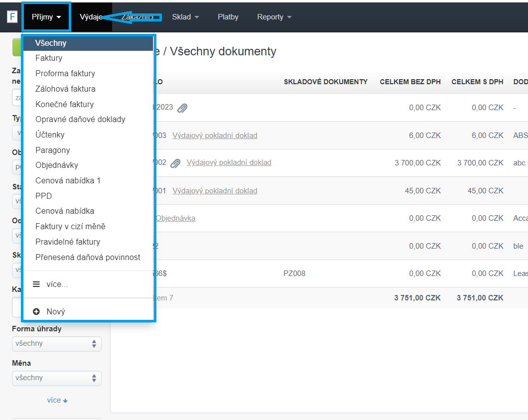The width and height of the screenshot is (528, 420).
Task: Open attachment paperclip in the 3 700,00 CZK row
Action: pos(175,163)
